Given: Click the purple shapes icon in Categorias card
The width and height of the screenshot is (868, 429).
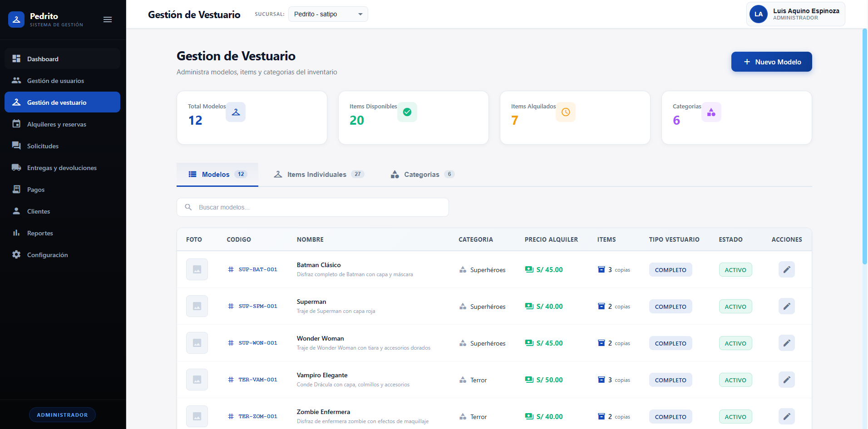Looking at the screenshot, I should coord(711,112).
